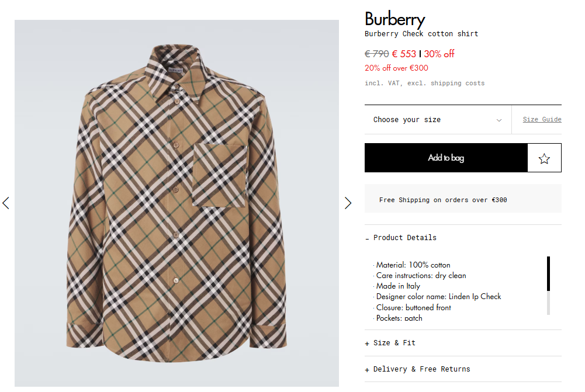Click the crossed-out €790 original price
This screenshot has height=392, width=585.
pyautogui.click(x=376, y=54)
